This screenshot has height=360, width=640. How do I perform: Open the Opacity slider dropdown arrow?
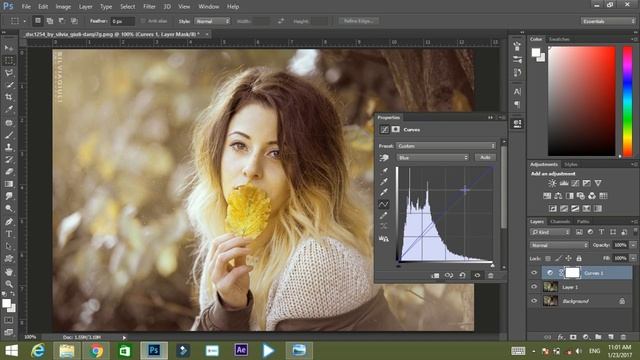(633, 245)
